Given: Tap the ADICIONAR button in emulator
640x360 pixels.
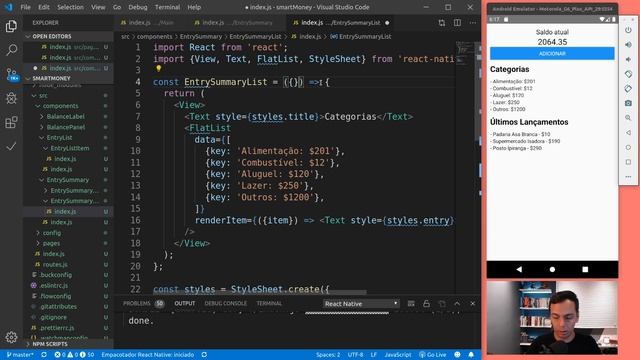Looking at the screenshot, I should click(552, 53).
